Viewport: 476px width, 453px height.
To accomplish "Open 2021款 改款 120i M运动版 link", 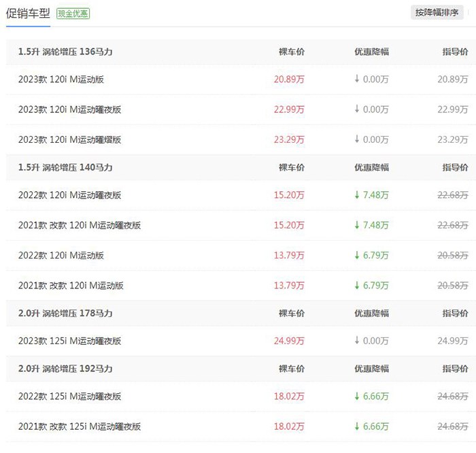I will 71,286.
